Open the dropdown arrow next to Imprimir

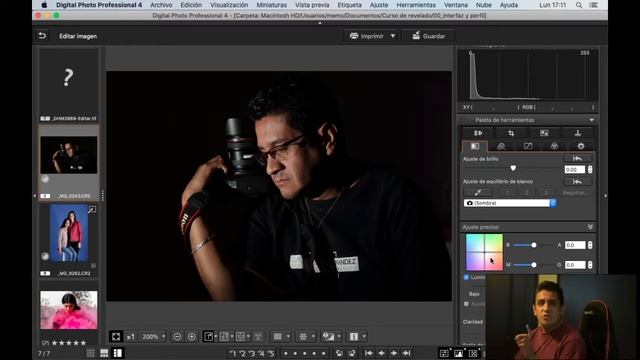tap(393, 36)
